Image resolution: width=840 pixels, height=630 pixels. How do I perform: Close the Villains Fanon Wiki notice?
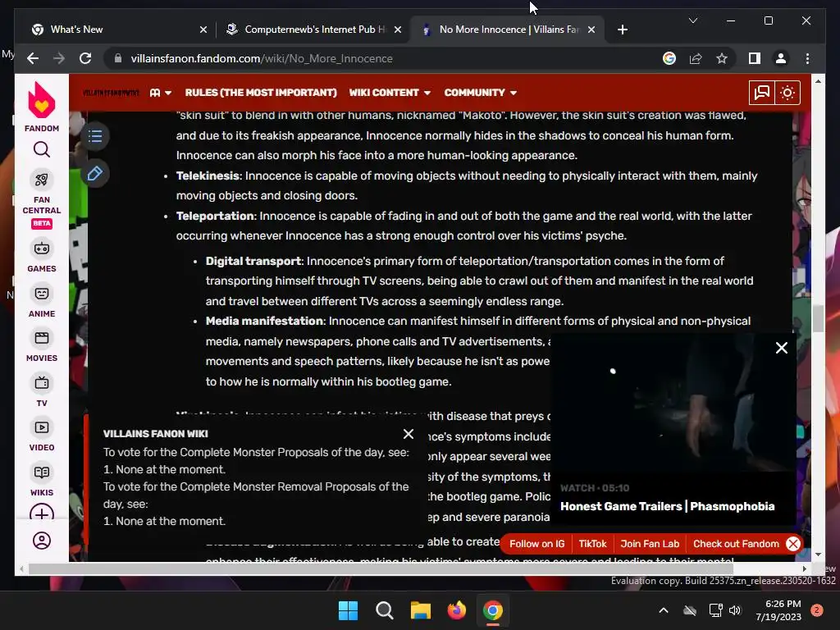coord(409,434)
